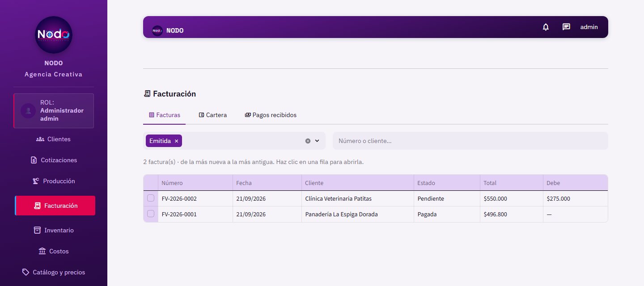Click the Costos bank icon
Screen dimensions: 644x286
(x=42, y=251)
